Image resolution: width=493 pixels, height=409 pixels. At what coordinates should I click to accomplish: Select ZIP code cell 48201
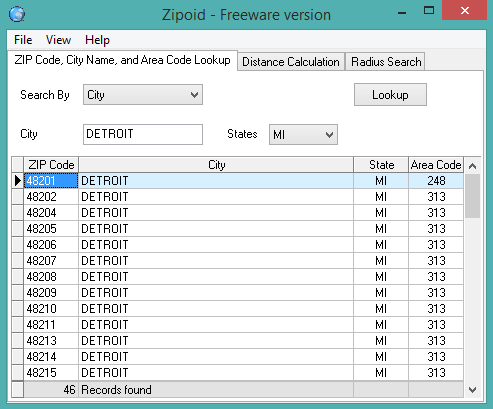51,181
